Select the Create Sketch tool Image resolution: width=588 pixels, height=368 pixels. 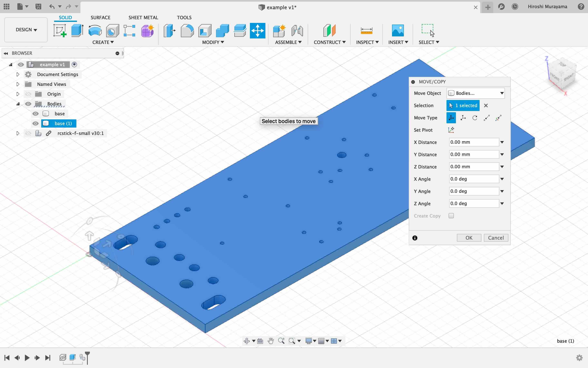[x=60, y=31]
